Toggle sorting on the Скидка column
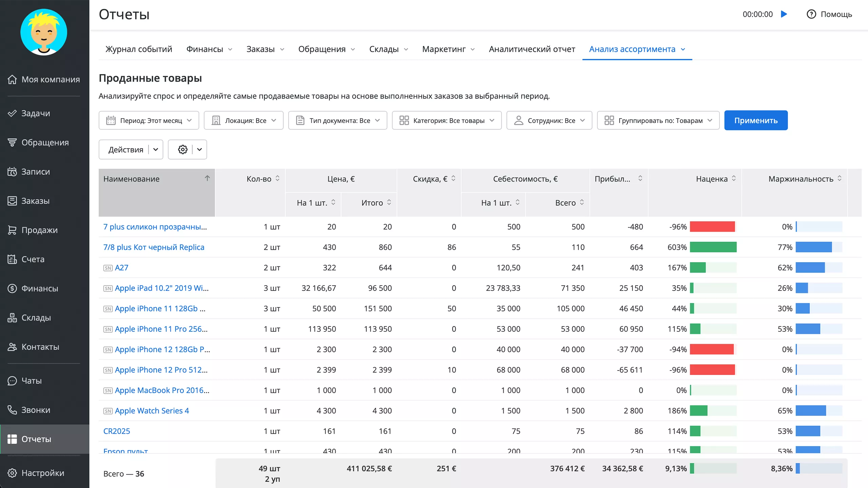This screenshot has width=868, height=488. [x=454, y=179]
